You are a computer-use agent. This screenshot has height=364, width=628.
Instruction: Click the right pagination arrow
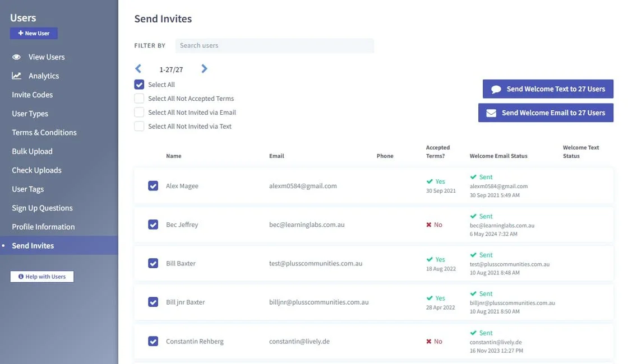(204, 68)
